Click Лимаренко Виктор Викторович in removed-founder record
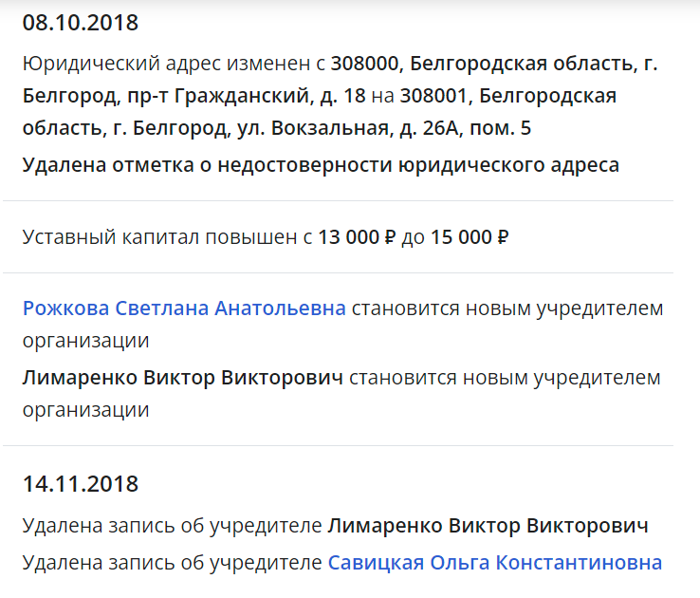The width and height of the screenshot is (700, 598). 488,526
